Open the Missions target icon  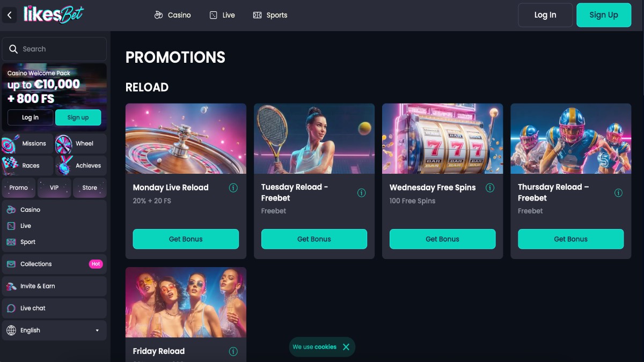pos(11,144)
